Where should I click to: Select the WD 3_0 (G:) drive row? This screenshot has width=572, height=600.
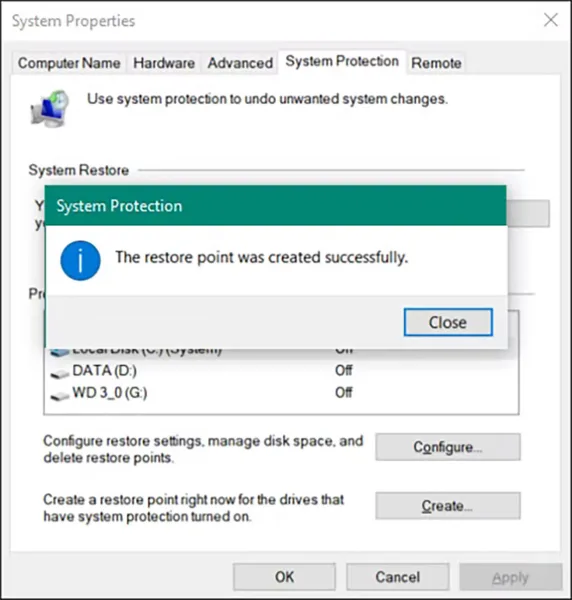(281, 393)
